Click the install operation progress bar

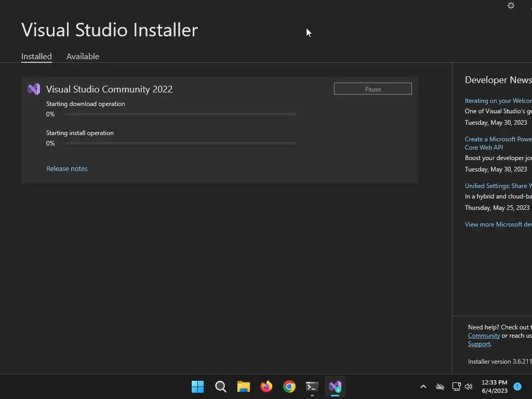tap(180, 143)
